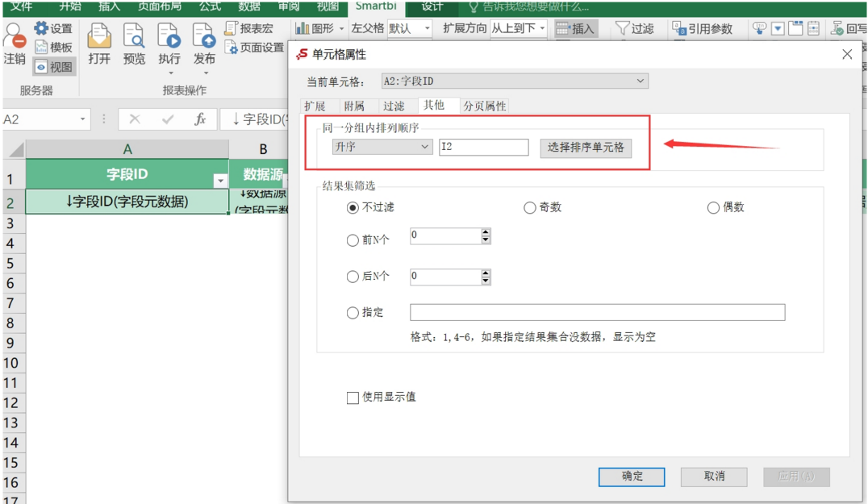The width and height of the screenshot is (868, 504).
Task: Open the 报表宏 report macro
Action: [249, 28]
